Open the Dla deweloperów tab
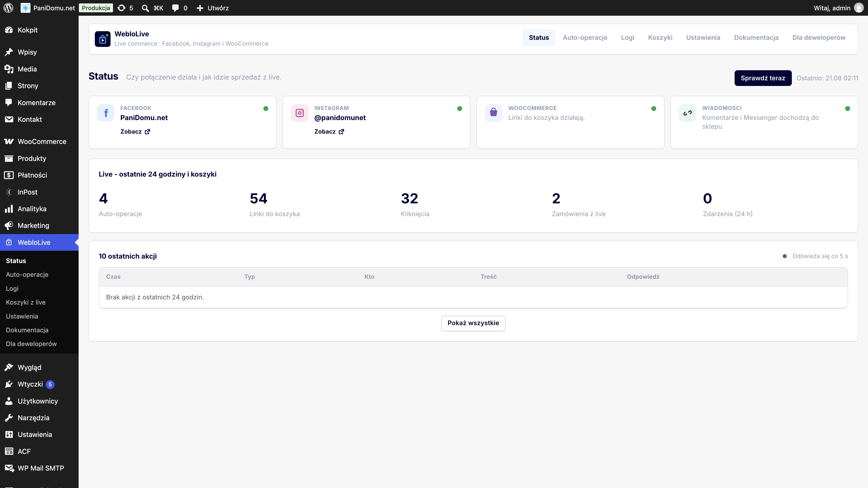The width and height of the screenshot is (868, 488). (819, 38)
